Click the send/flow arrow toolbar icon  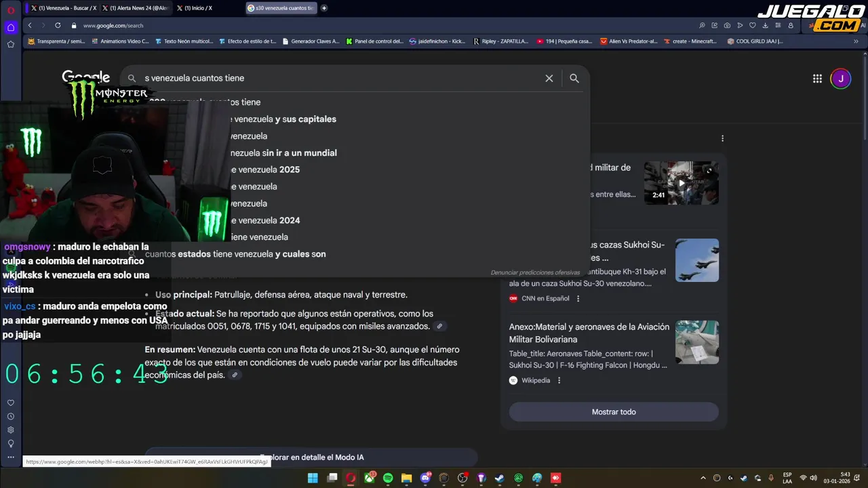click(x=740, y=25)
